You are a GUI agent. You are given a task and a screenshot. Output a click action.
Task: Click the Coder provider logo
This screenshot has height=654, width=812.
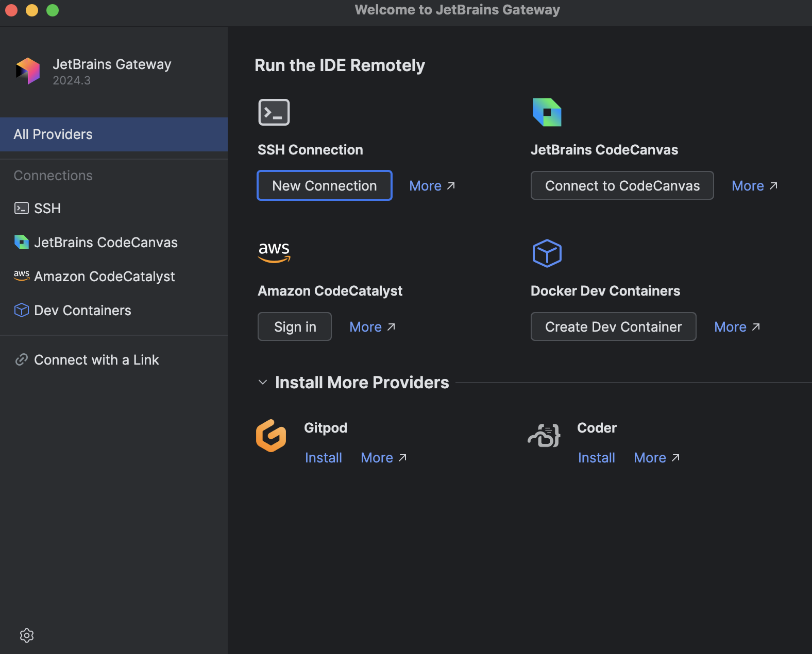pyautogui.click(x=544, y=436)
